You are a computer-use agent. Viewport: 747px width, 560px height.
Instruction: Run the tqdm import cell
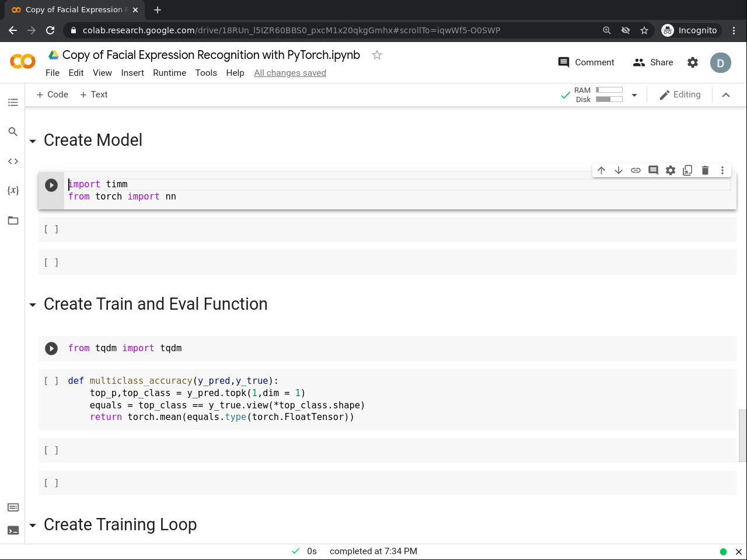tap(51, 348)
